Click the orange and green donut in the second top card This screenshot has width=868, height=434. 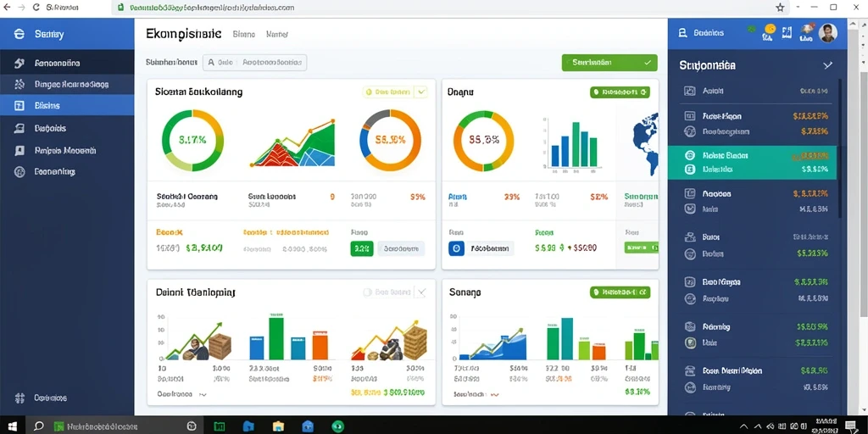coord(484,141)
